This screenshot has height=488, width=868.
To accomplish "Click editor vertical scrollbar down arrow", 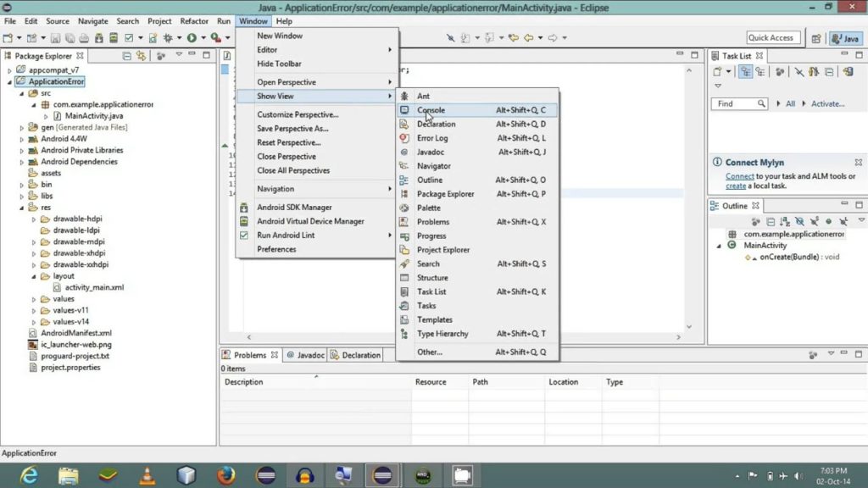I will [689, 326].
